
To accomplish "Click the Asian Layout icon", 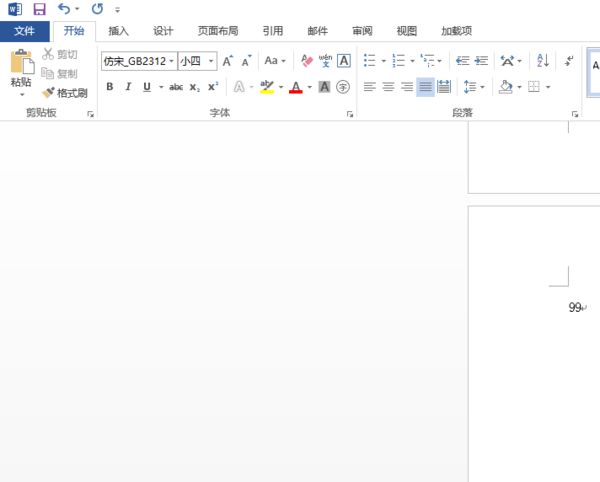I will pos(507,61).
